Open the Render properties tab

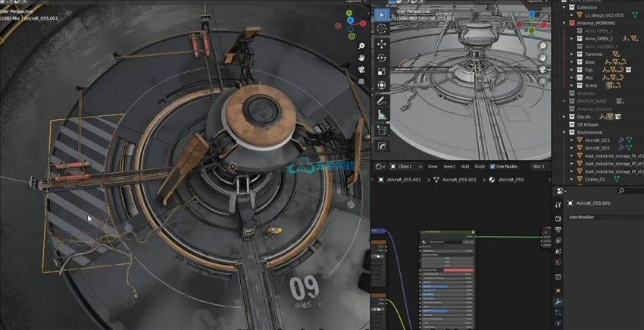558,218
